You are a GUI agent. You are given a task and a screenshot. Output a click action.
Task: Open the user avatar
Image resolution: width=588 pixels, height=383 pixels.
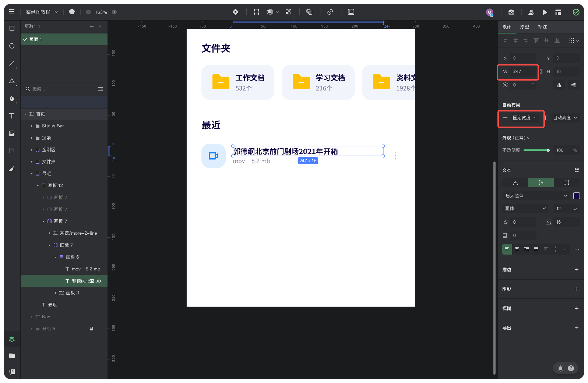[489, 12]
